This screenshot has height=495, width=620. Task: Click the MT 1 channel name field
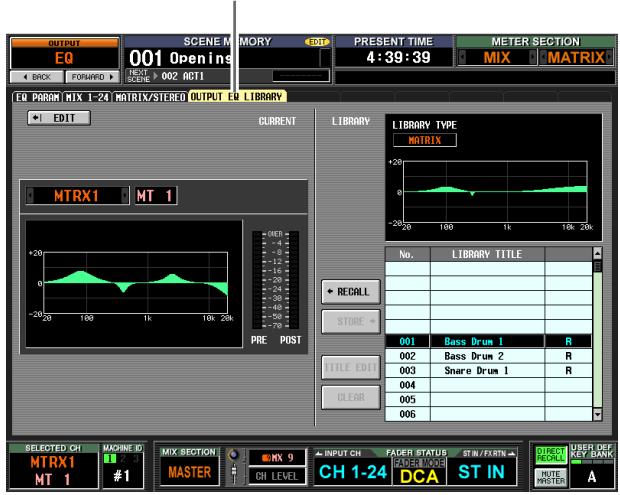pyautogui.click(x=156, y=196)
